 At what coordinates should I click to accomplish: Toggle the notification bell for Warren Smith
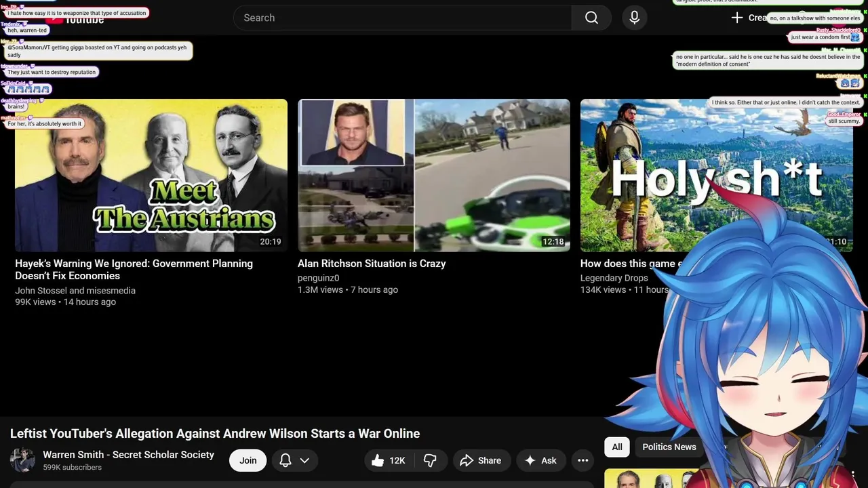pyautogui.click(x=285, y=460)
